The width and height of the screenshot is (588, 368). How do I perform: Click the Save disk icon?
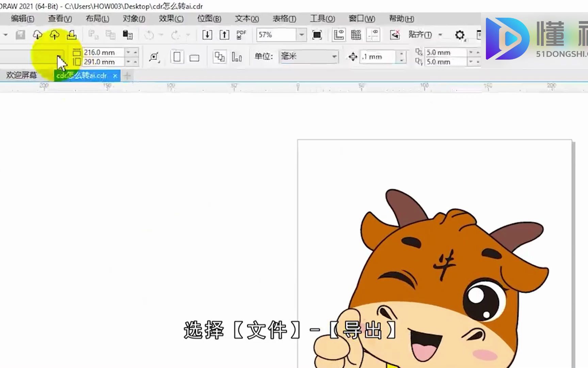point(20,35)
